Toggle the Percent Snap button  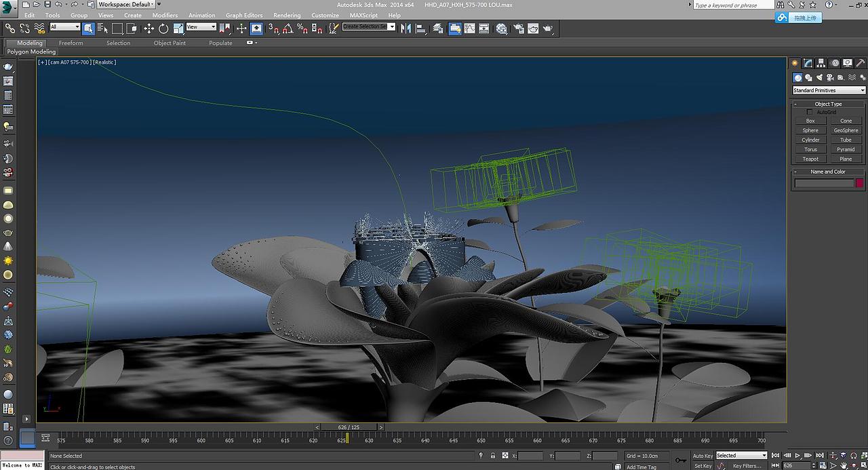tap(302, 28)
